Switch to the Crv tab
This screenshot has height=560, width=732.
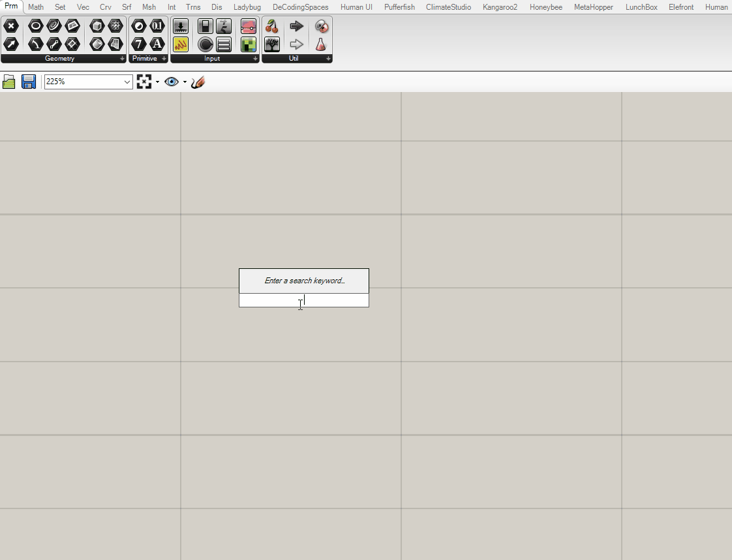(106, 7)
